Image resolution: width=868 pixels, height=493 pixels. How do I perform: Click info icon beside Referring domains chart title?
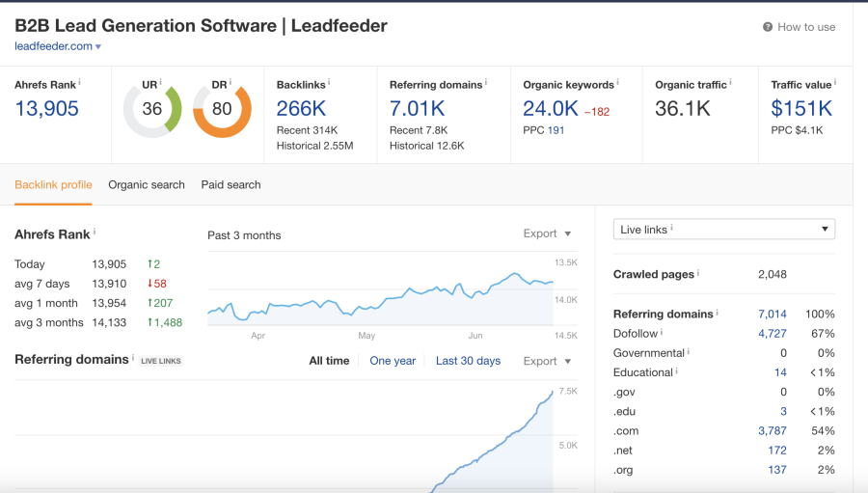click(x=133, y=357)
